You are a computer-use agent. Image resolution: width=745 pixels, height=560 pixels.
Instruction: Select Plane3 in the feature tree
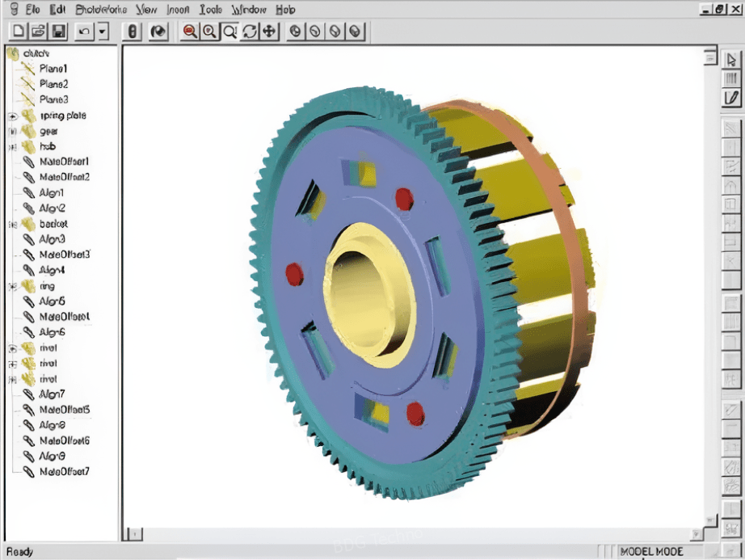pyautogui.click(x=53, y=99)
